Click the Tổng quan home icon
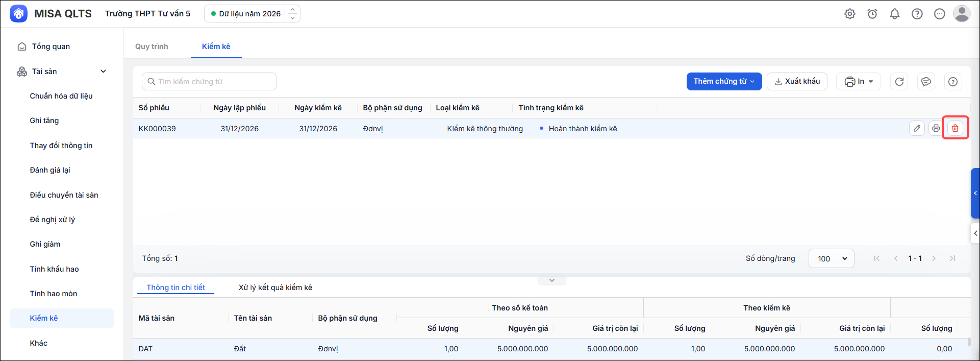Viewport: 980px width, 361px height. tap(22, 46)
